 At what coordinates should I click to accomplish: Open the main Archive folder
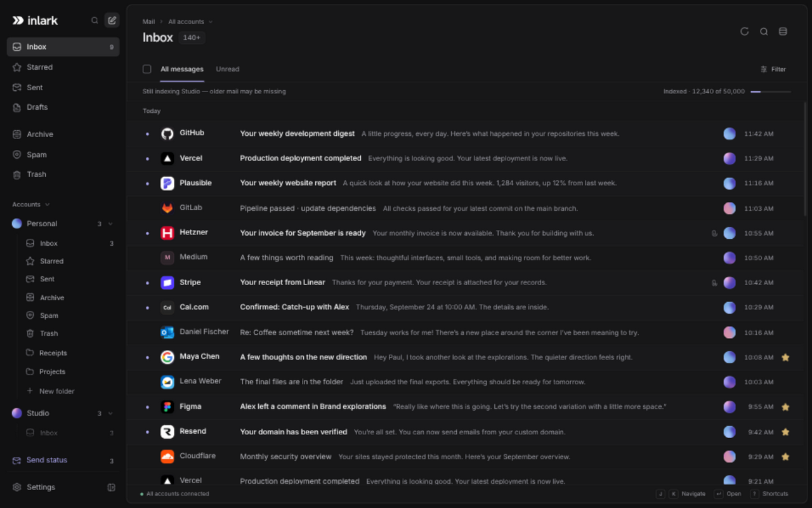coord(63,135)
